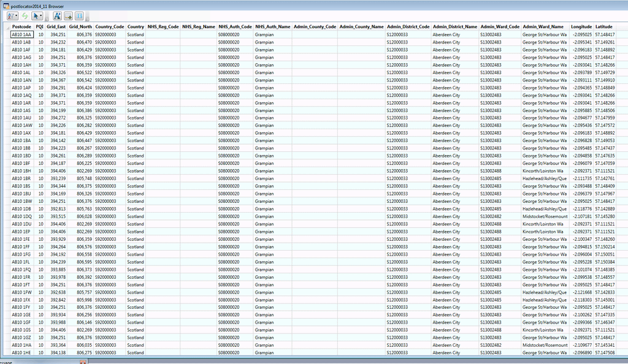Click the Latitude column header
The width and height of the screenshot is (628, 364).
click(x=603, y=27)
